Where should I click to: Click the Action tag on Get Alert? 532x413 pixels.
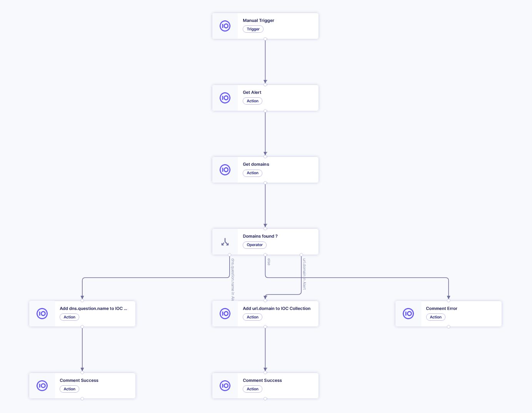pos(253,101)
